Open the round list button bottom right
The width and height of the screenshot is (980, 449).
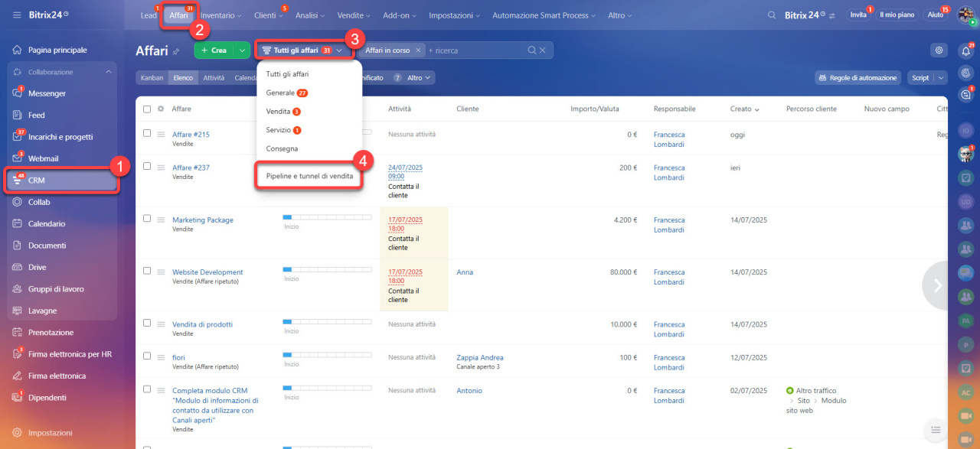click(x=936, y=431)
